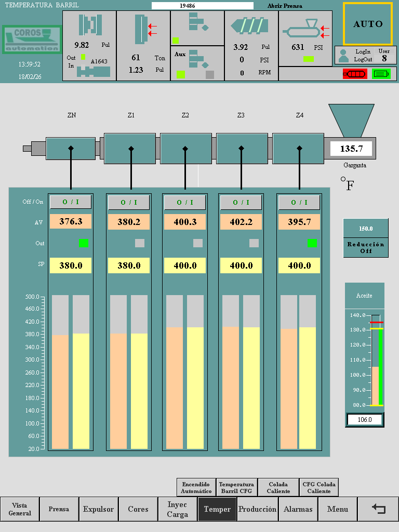The height and width of the screenshot is (532, 399).
Task: Edit the Z1 setpoint value 380.0
Action: 129,265
